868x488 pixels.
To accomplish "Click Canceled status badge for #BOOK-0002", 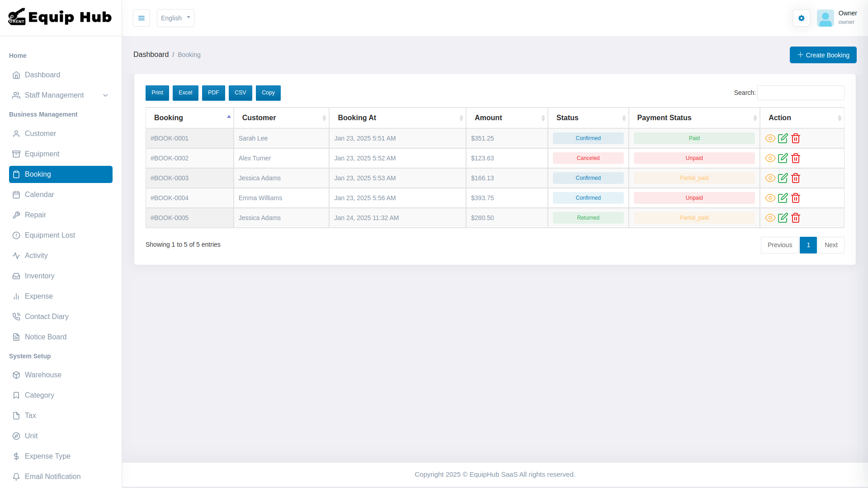I will pyautogui.click(x=588, y=158).
